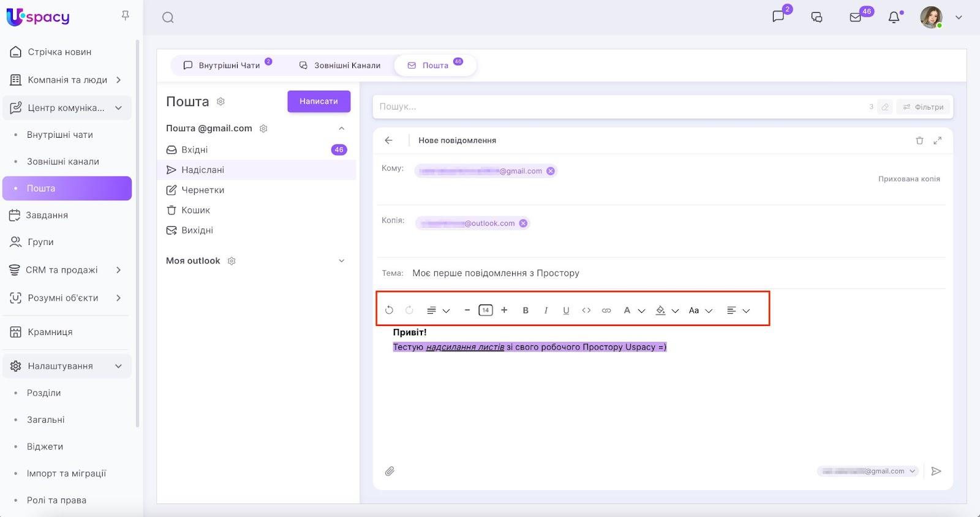Send the message with paper plane icon
The image size is (980, 517).
click(936, 471)
